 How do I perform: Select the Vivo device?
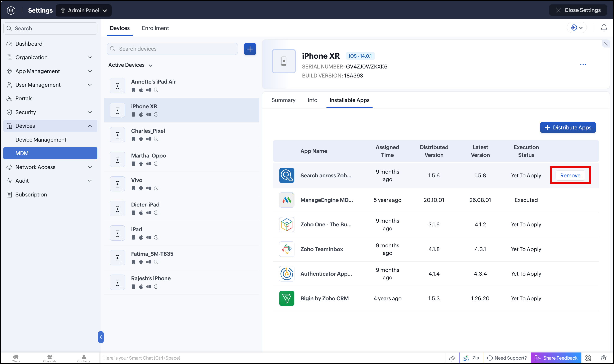tap(181, 184)
